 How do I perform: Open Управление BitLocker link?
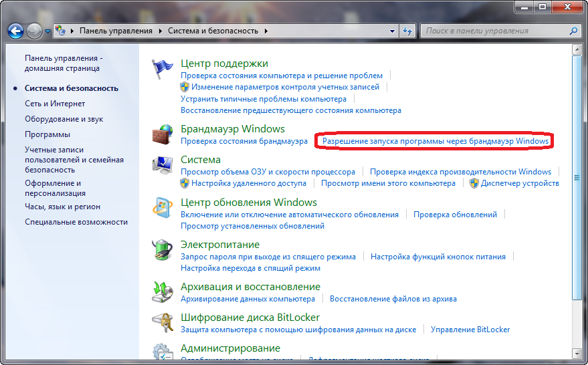tap(470, 330)
